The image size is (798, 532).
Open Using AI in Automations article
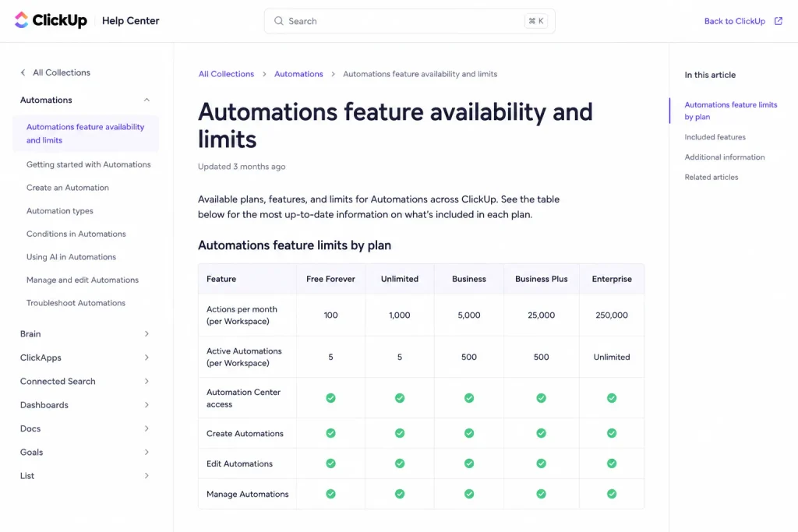point(71,257)
